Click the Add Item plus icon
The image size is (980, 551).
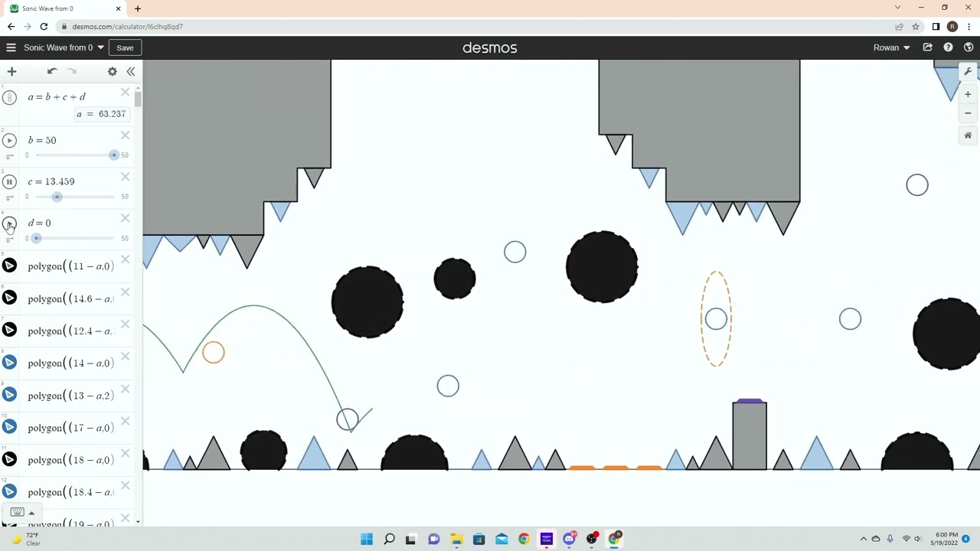pyautogui.click(x=11, y=71)
